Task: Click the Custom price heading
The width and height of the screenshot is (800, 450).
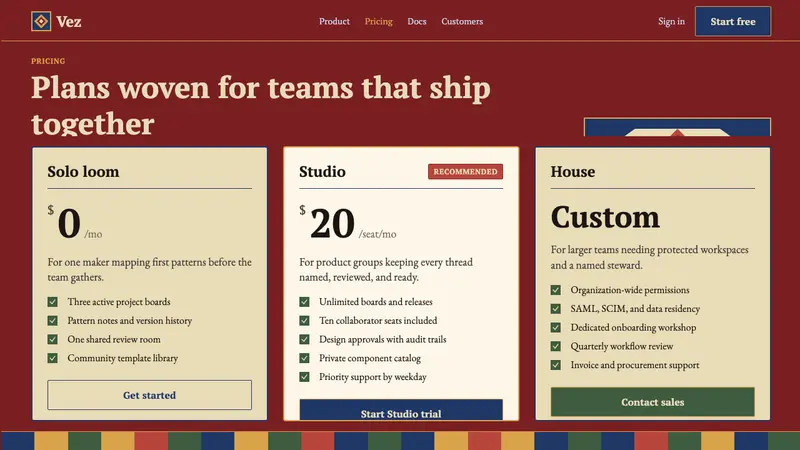Action: (605, 217)
